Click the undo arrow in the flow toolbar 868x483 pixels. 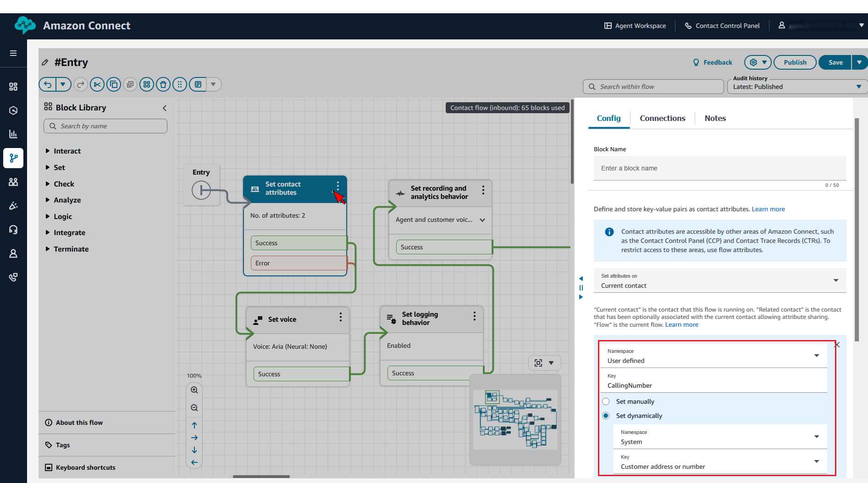48,84
